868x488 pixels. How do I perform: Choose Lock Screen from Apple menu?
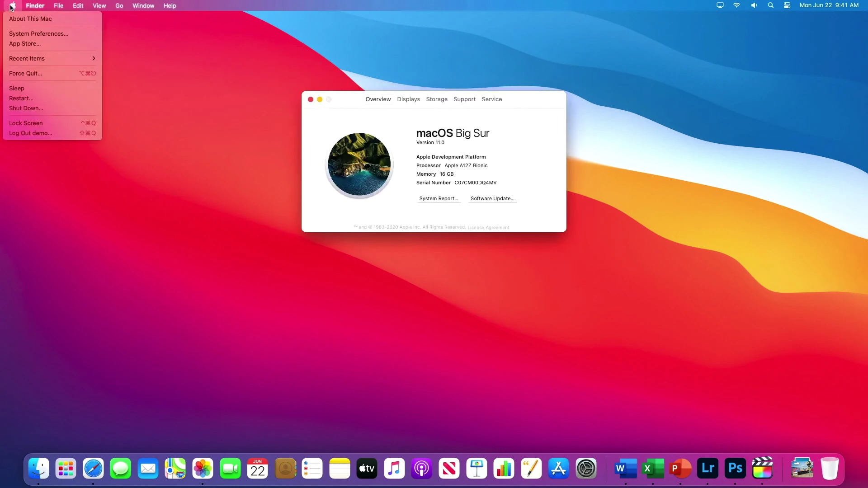tap(26, 123)
